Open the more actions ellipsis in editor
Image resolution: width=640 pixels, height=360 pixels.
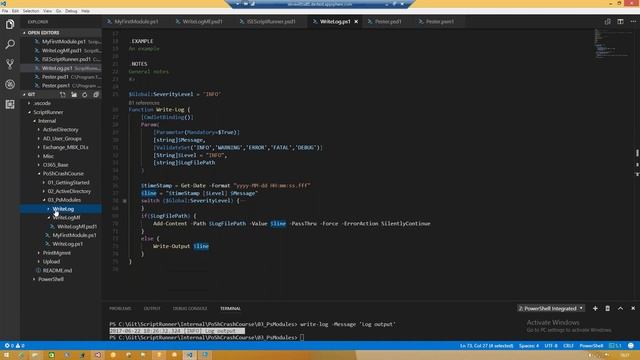[633, 22]
